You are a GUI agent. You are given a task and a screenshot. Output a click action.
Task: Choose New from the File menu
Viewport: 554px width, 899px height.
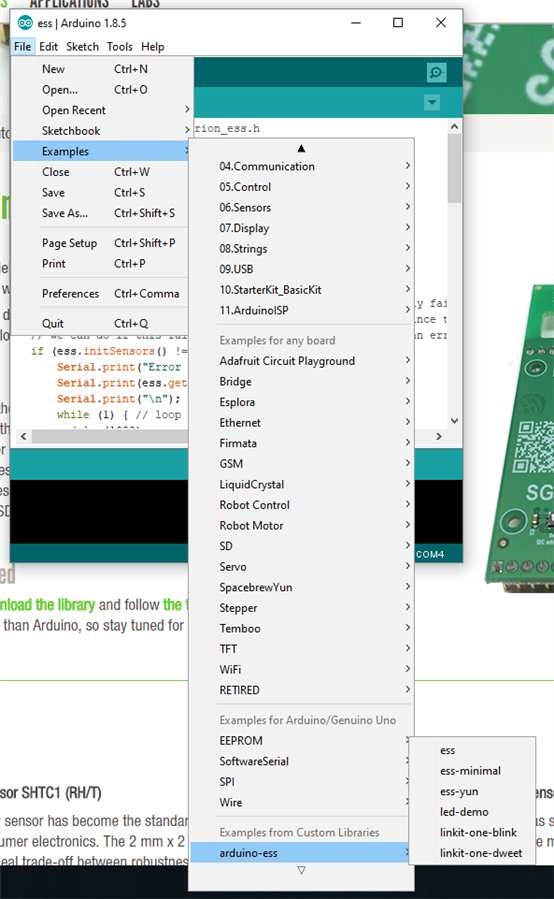(102, 69)
